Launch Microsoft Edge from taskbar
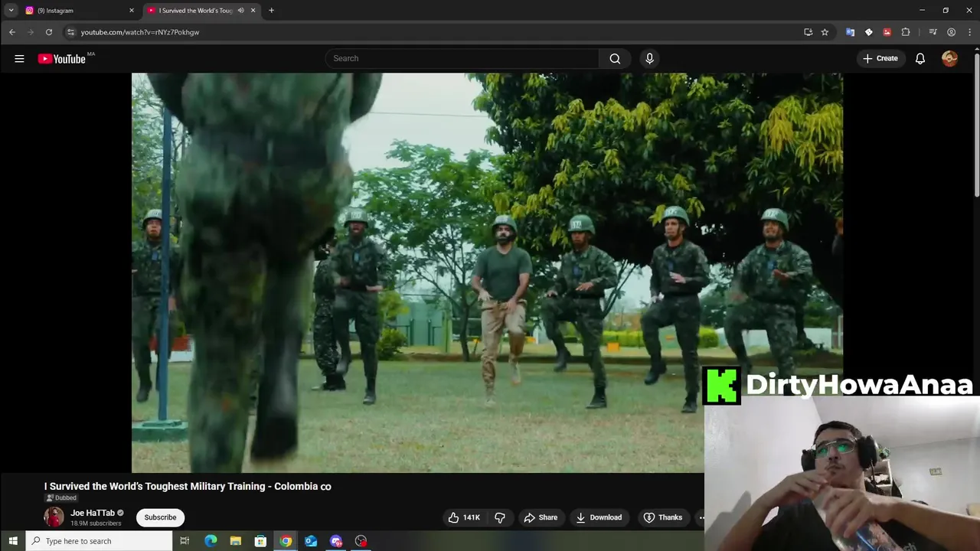 tap(211, 541)
